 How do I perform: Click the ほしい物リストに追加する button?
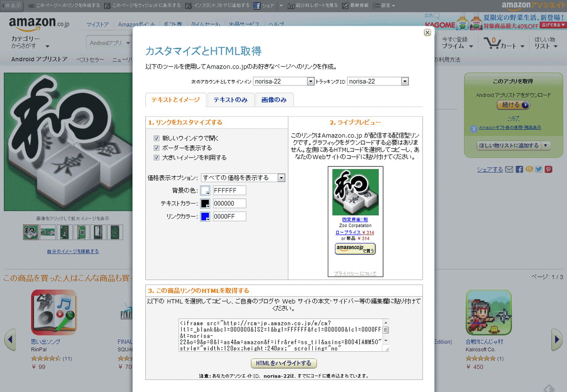click(509, 145)
